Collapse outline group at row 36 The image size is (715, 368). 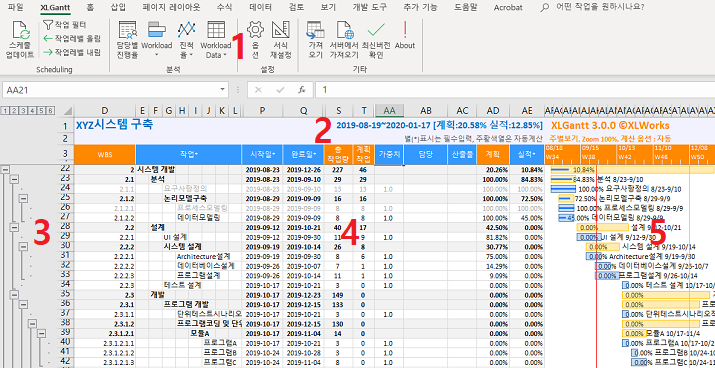click(x=23, y=304)
